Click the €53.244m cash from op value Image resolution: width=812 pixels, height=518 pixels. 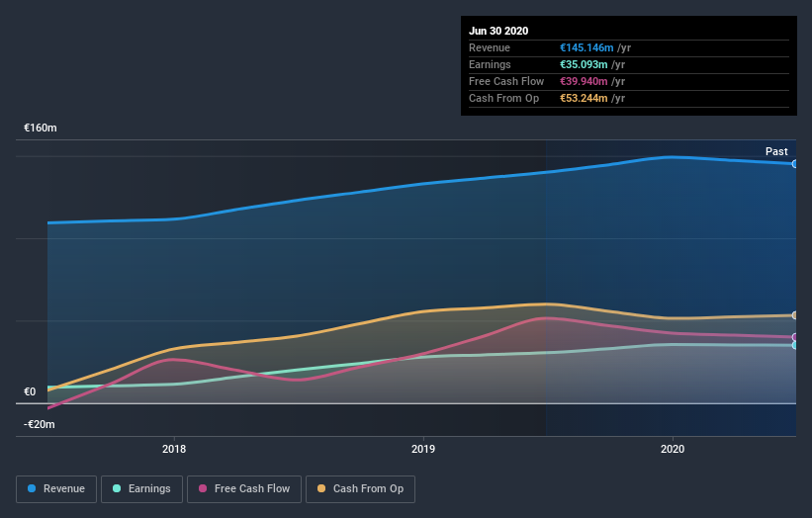(x=584, y=98)
